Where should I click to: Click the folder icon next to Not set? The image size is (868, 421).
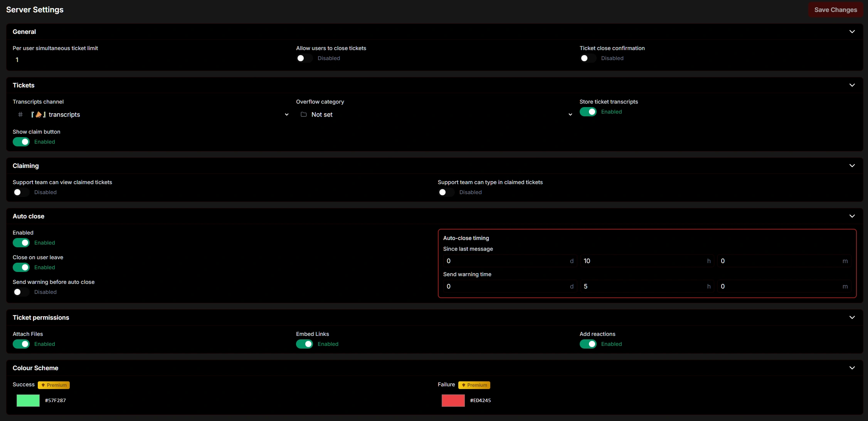pyautogui.click(x=303, y=114)
